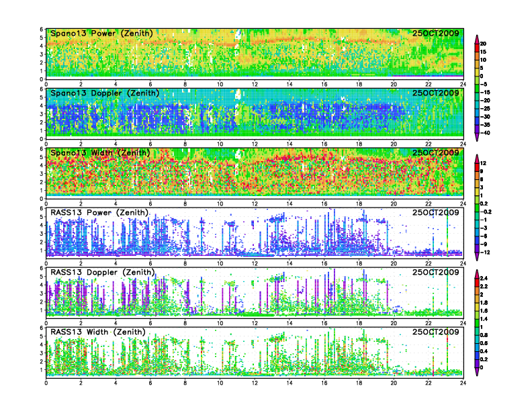Select the 25OCT2009 date in RASS13 Width panel
The height and width of the screenshot is (411, 532).
click(436, 332)
